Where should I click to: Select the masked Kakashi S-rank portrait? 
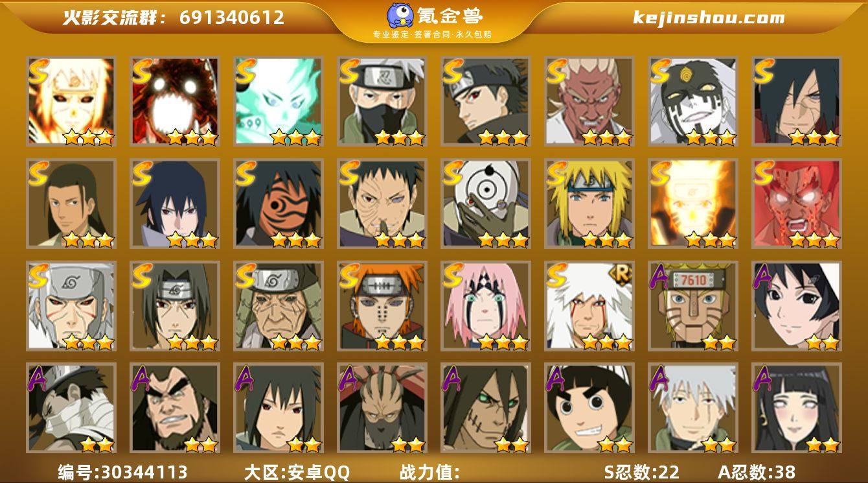[382, 101]
